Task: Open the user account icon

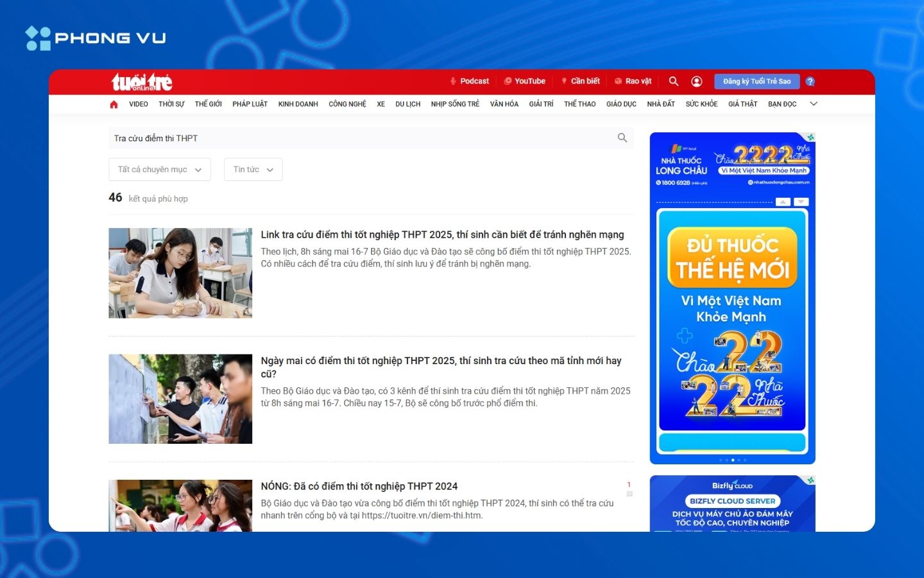Action: tap(696, 81)
